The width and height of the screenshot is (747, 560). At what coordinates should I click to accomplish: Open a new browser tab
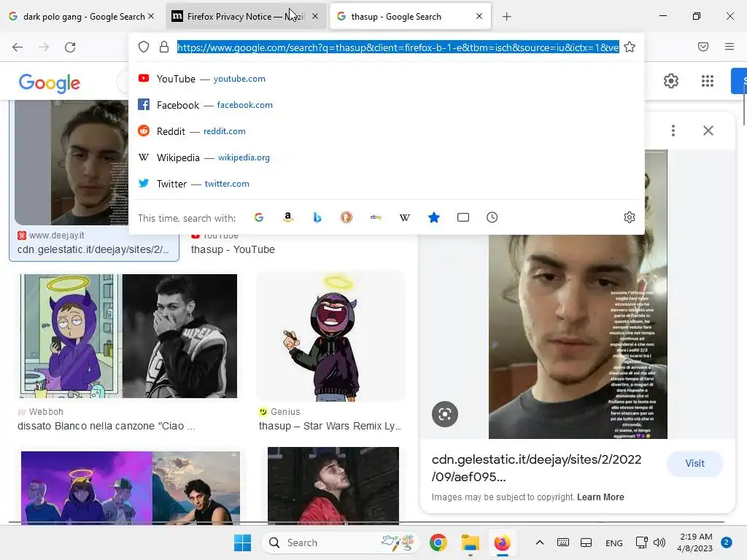506,17
